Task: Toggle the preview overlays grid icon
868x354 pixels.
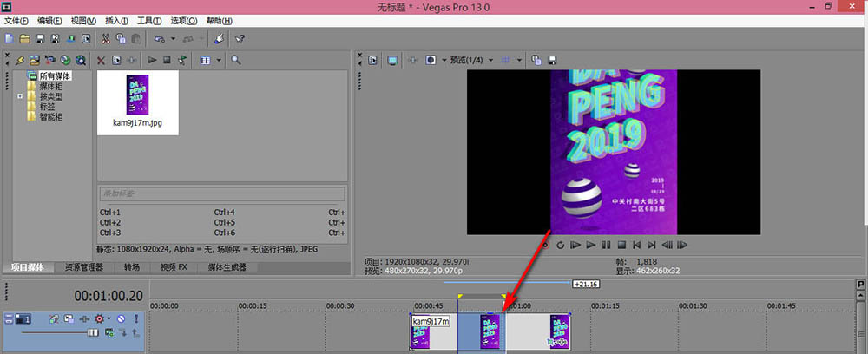Action: pos(505,60)
